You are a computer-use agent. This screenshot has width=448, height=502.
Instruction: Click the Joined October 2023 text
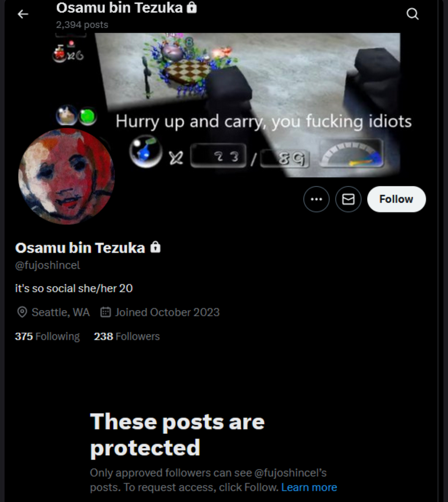tap(167, 312)
